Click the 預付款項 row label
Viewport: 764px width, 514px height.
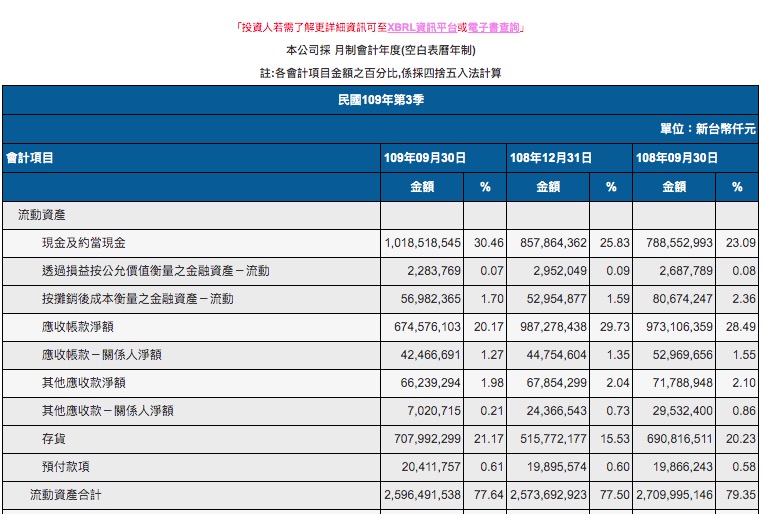click(x=66, y=467)
